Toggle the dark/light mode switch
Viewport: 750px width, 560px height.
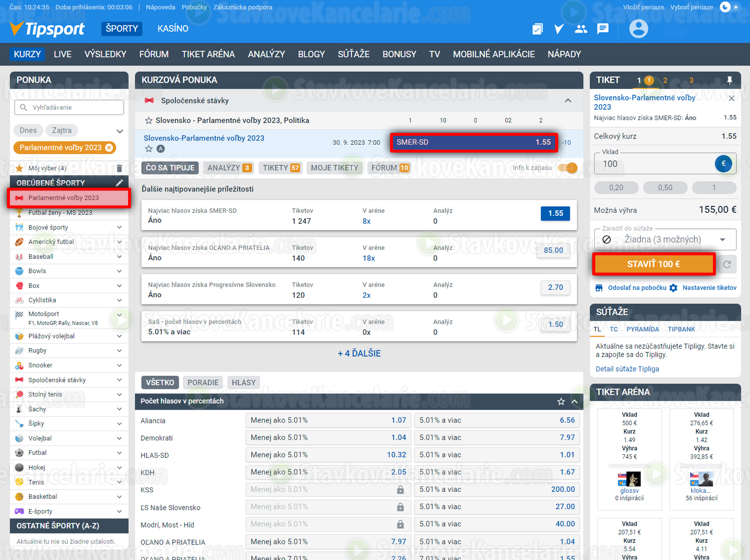coord(730,7)
